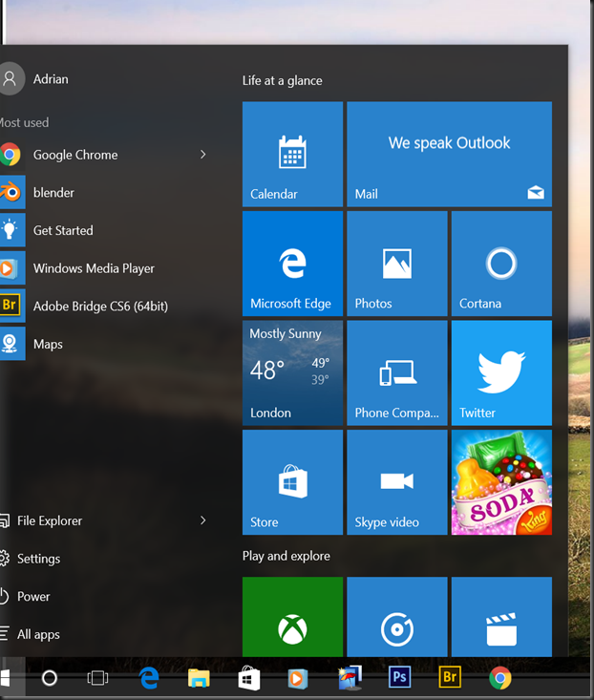The image size is (594, 700).
Task: Click the Adrian user account
Action: 34,79
